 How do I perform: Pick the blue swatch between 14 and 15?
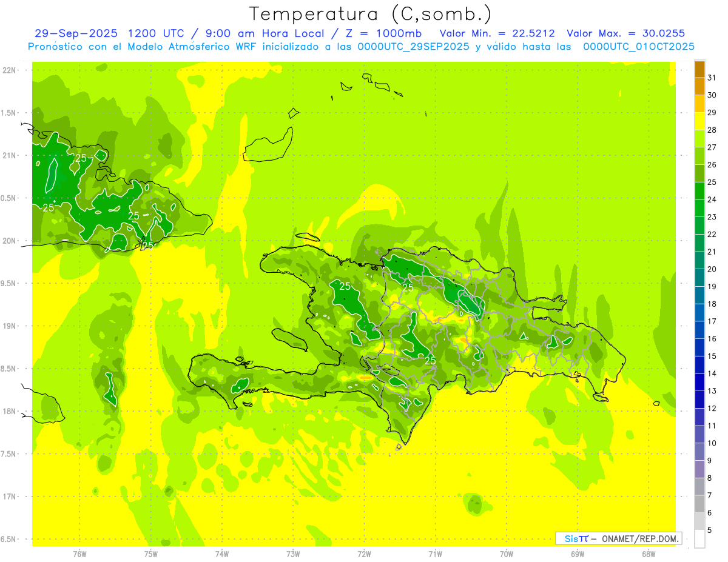699,365
